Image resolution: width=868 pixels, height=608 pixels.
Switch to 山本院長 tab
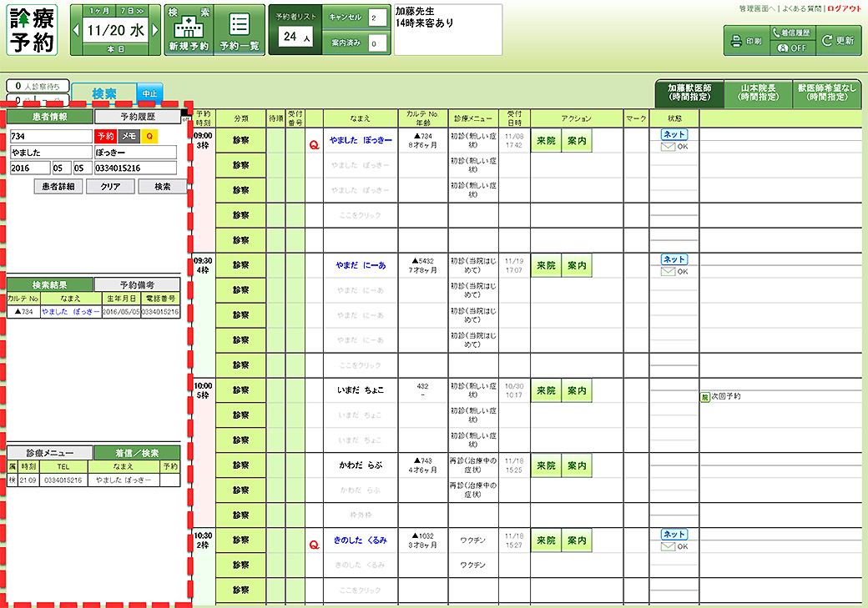coord(759,93)
